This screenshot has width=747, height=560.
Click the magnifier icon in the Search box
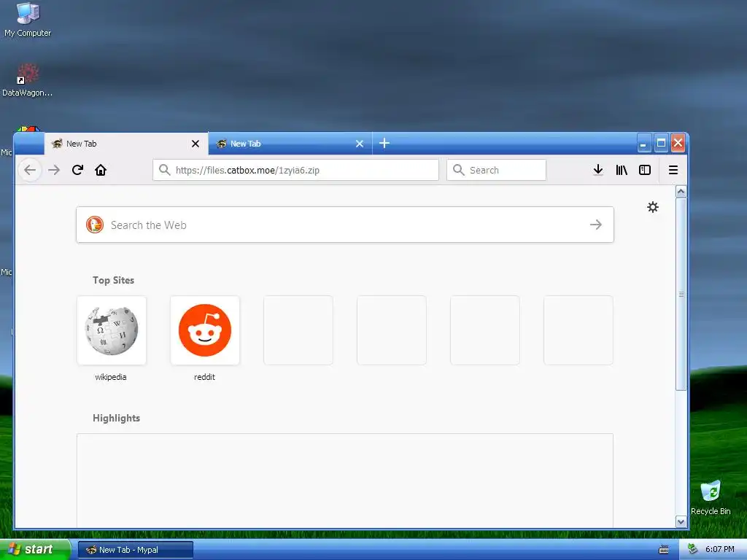458,170
